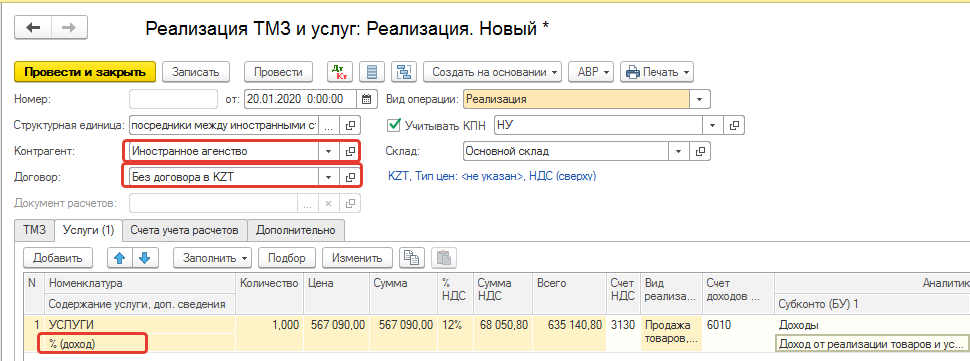The image size is (970, 361).
Task: Open calendar picker for document date
Action: 366,99
